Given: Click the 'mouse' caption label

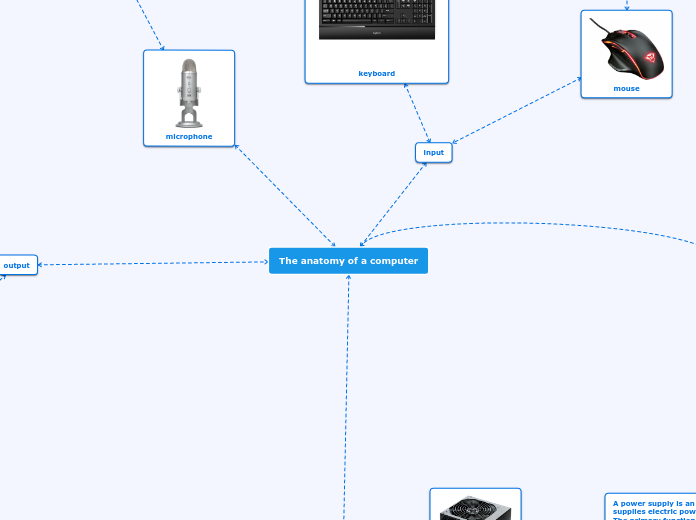Looking at the screenshot, I should [627, 88].
